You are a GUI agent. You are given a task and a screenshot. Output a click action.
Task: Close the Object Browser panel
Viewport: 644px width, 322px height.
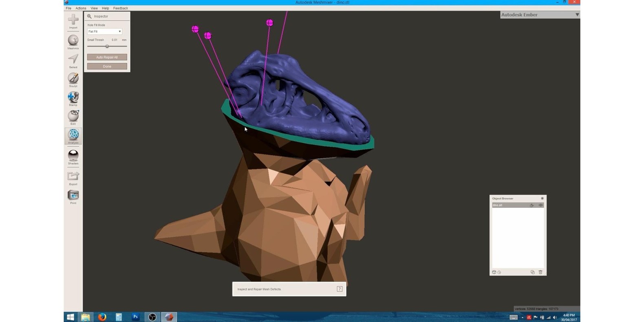pos(542,198)
